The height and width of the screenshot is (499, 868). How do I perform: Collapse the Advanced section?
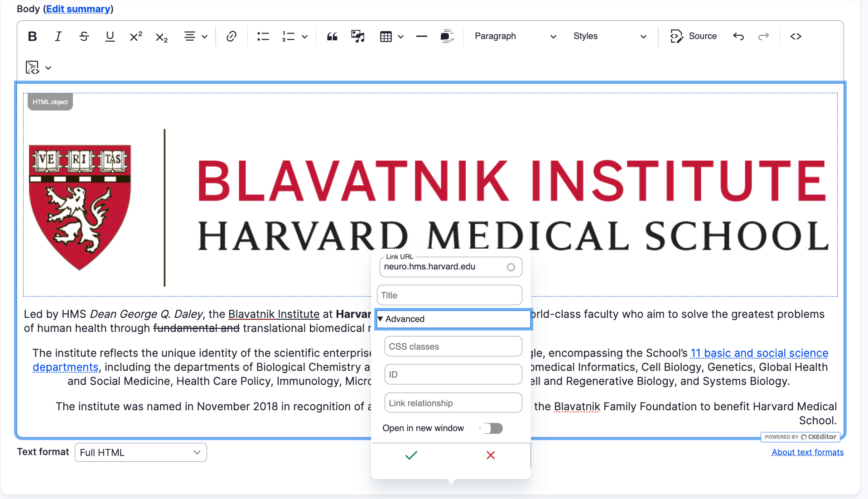click(x=453, y=319)
